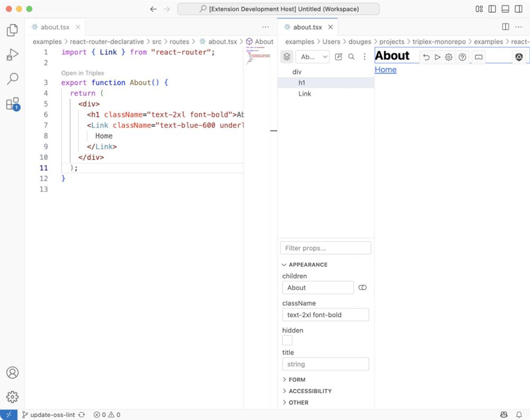Open settings gear in canvas toolbar
The width and height of the screenshot is (530, 420).
click(x=448, y=57)
